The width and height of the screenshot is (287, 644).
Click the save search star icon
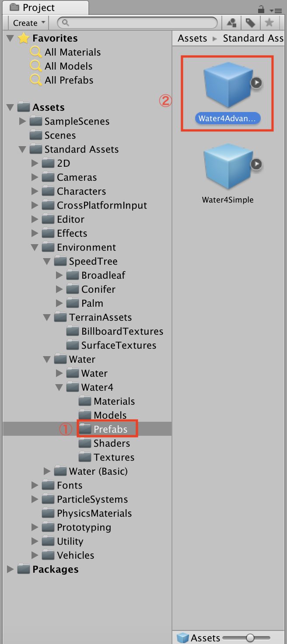click(269, 23)
